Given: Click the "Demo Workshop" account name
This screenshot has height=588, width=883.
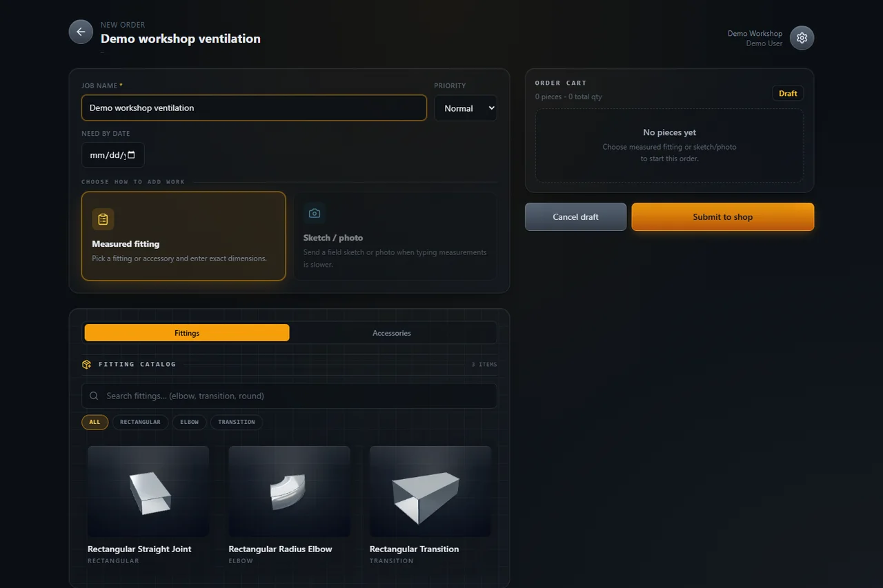Looking at the screenshot, I should [x=755, y=33].
